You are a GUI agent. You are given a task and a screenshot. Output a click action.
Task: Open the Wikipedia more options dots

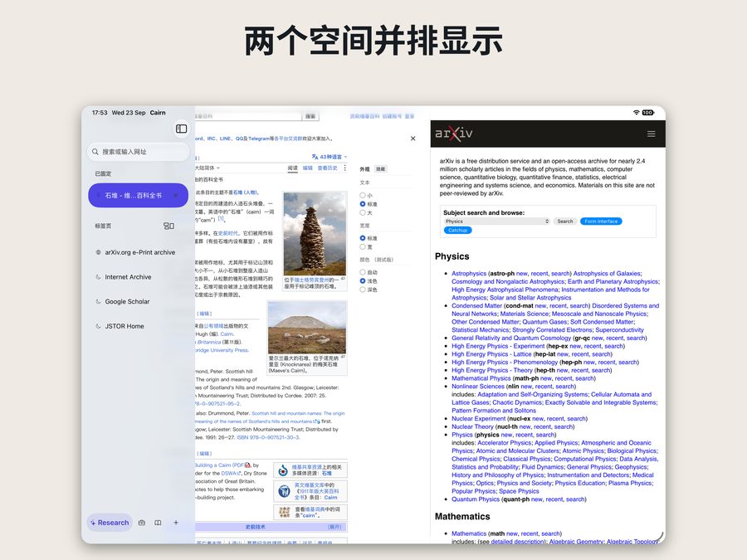click(x=345, y=168)
